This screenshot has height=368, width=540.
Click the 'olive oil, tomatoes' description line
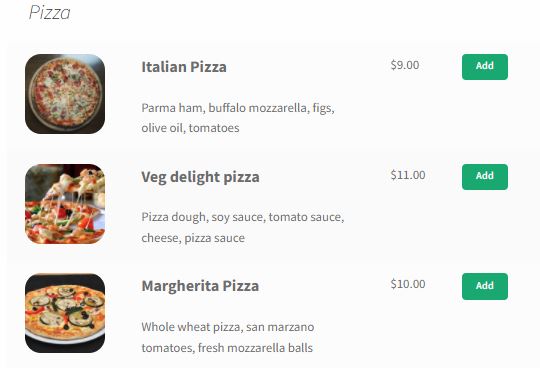pos(190,128)
